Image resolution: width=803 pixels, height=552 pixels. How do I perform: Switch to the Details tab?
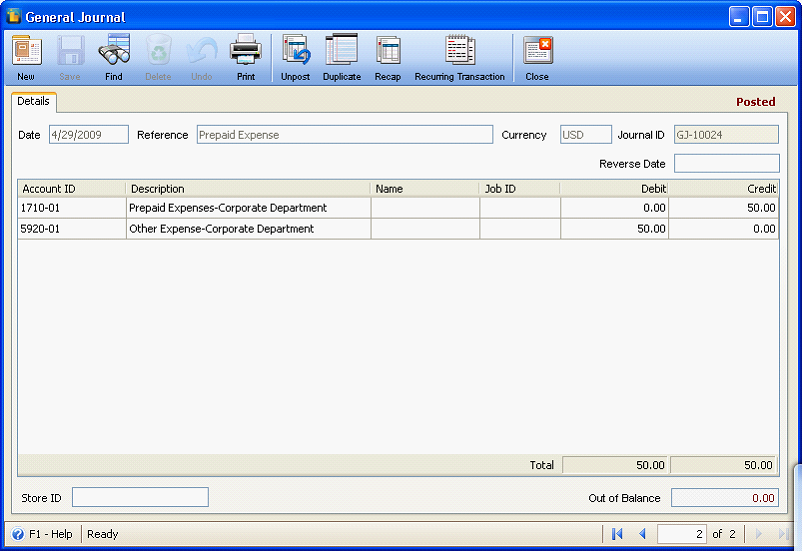tap(33, 101)
